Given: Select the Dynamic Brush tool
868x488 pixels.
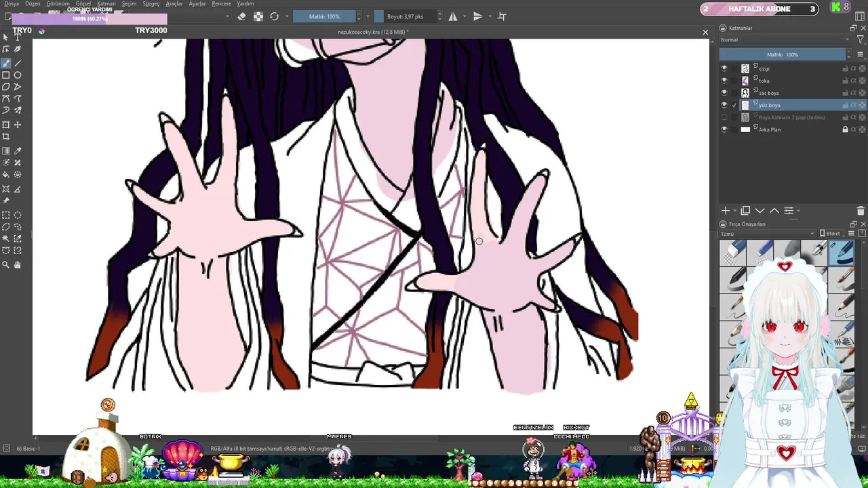Looking at the screenshot, I should (6, 110).
